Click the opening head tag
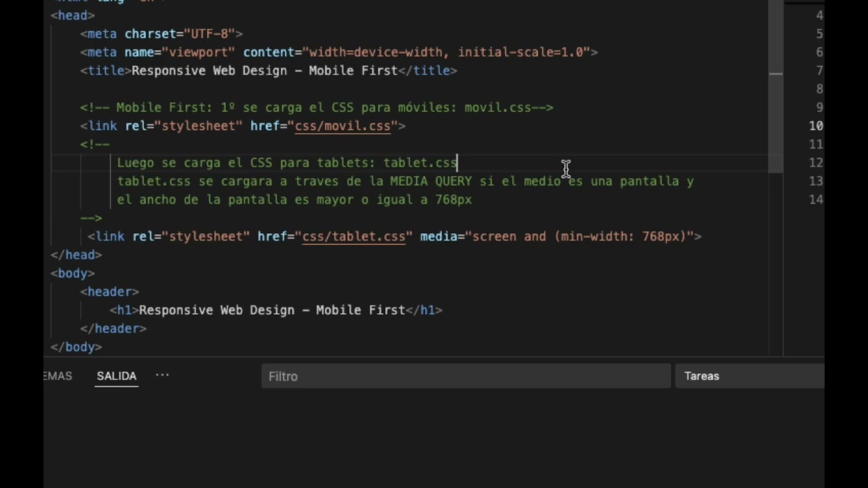The width and height of the screenshot is (868, 488). [x=73, y=15]
